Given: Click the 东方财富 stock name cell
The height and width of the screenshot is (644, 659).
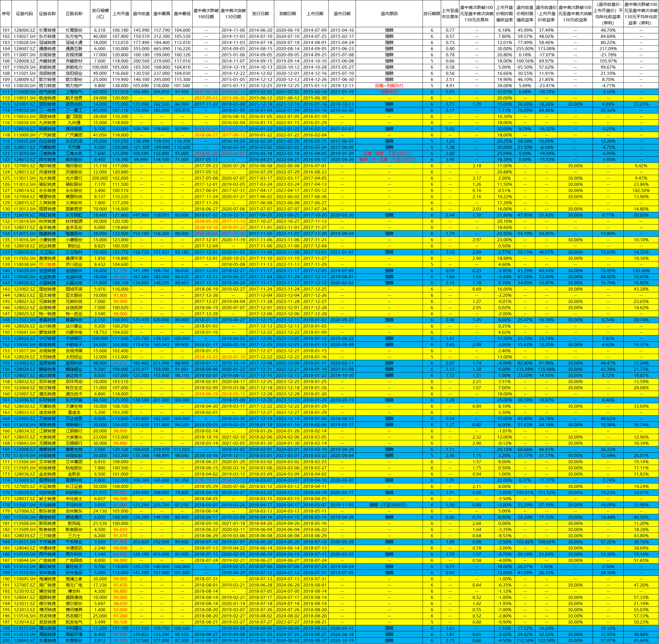Looking at the screenshot, I should (x=74, y=400).
